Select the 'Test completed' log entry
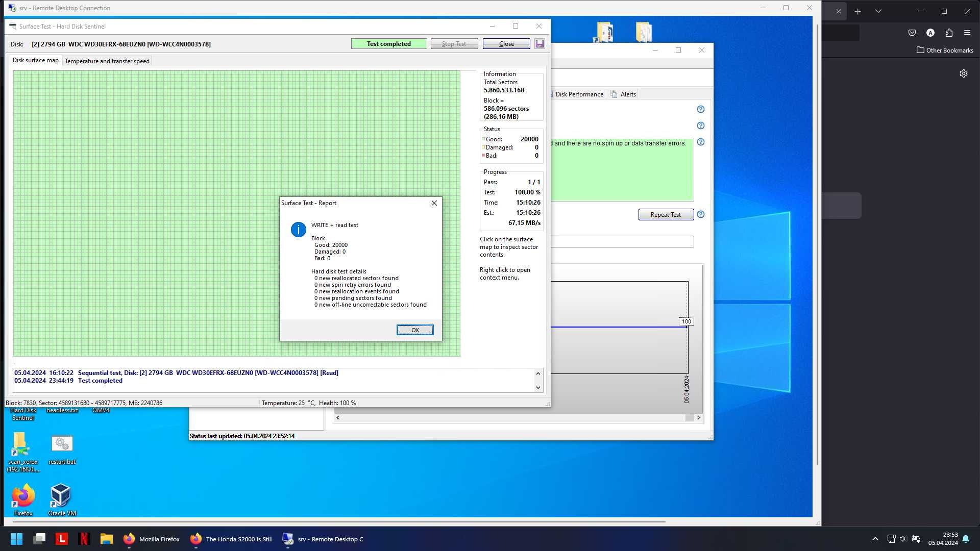This screenshot has height=551, width=980. pos(68,381)
